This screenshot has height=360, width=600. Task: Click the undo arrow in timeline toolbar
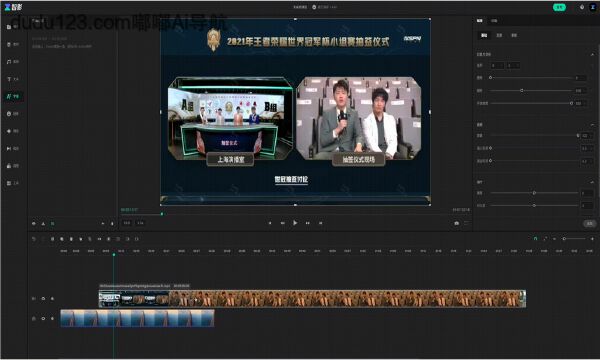click(34, 239)
